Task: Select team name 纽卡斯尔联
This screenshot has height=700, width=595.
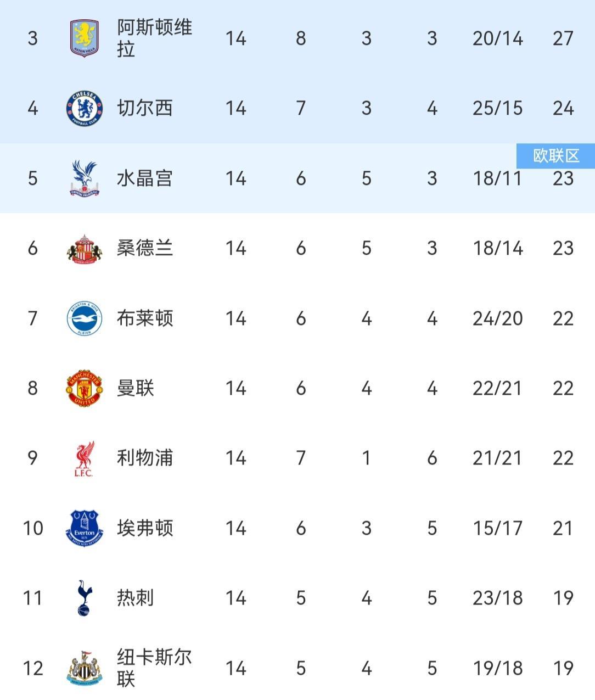Action: click(154, 668)
